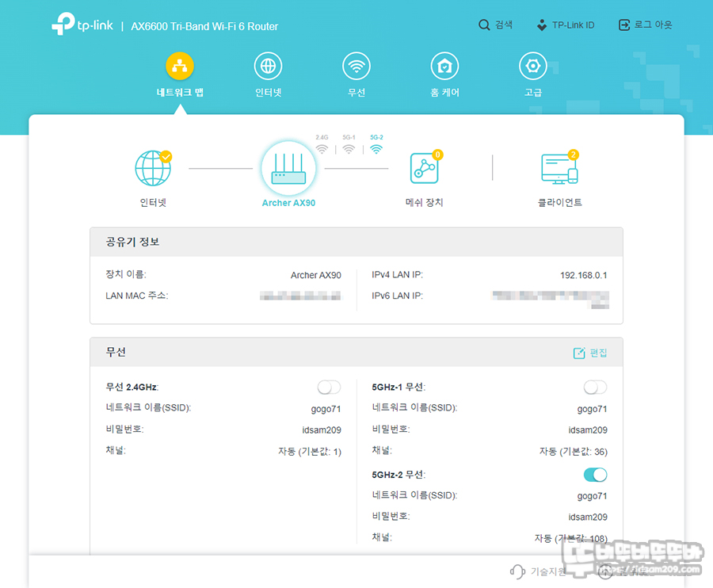Screen dimensions: 713x588
Task: Click the AX6600 Tri-Band Wi-Fi 6 Router title
Action: click(x=204, y=26)
